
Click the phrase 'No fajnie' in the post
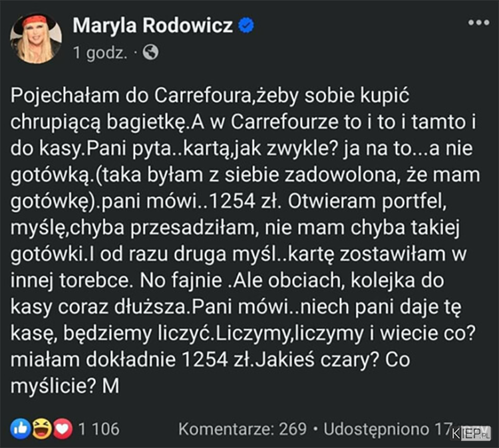[181, 280]
